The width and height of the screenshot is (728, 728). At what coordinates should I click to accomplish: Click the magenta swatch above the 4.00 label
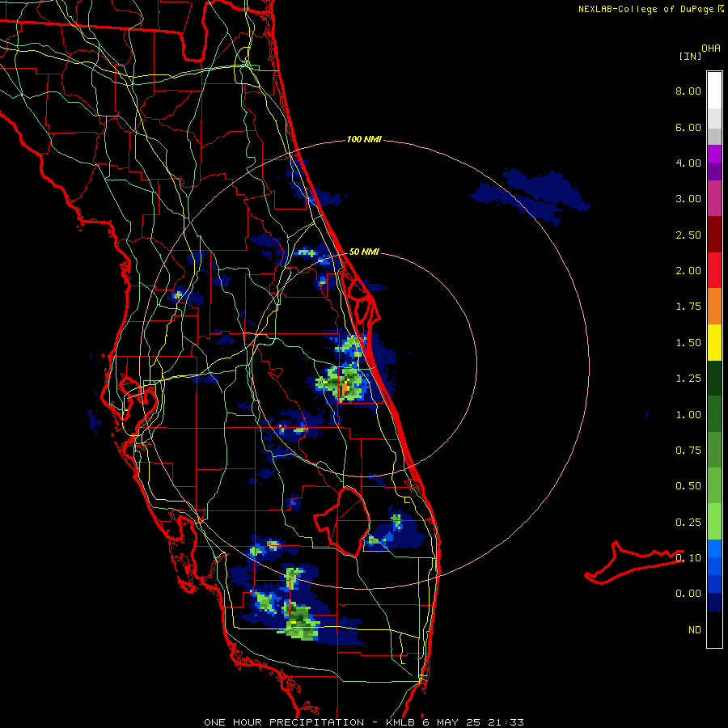point(714,154)
